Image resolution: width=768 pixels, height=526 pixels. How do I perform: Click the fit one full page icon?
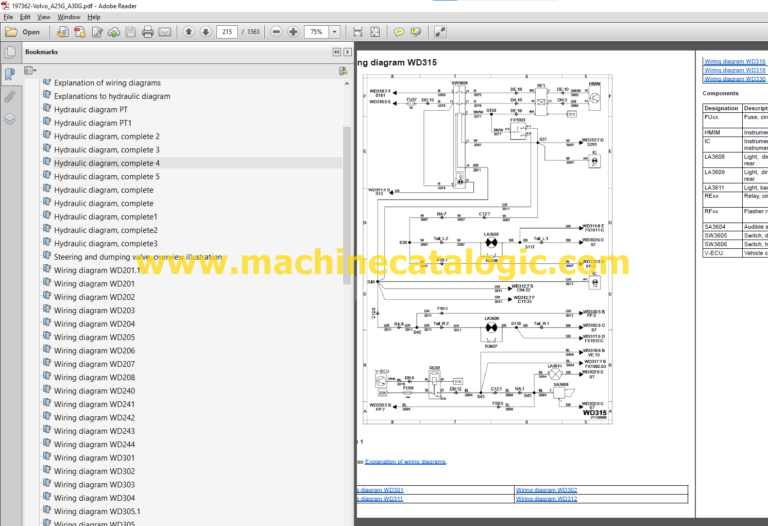[x=375, y=32]
